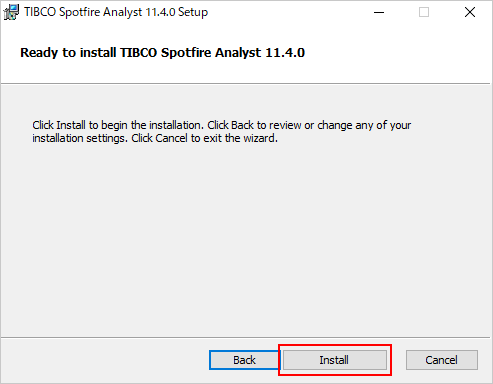Minimize the Spotfire Setup window
The image size is (493, 384).
(x=379, y=12)
